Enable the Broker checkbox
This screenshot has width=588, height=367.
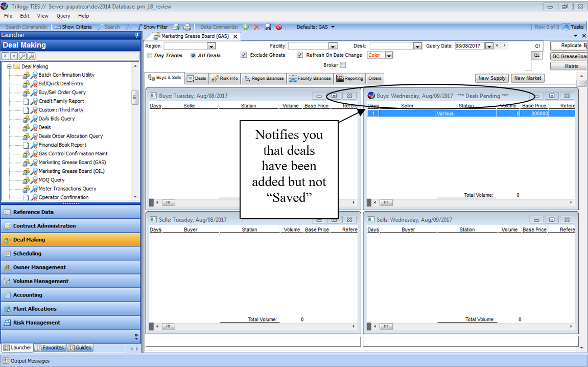(343, 65)
